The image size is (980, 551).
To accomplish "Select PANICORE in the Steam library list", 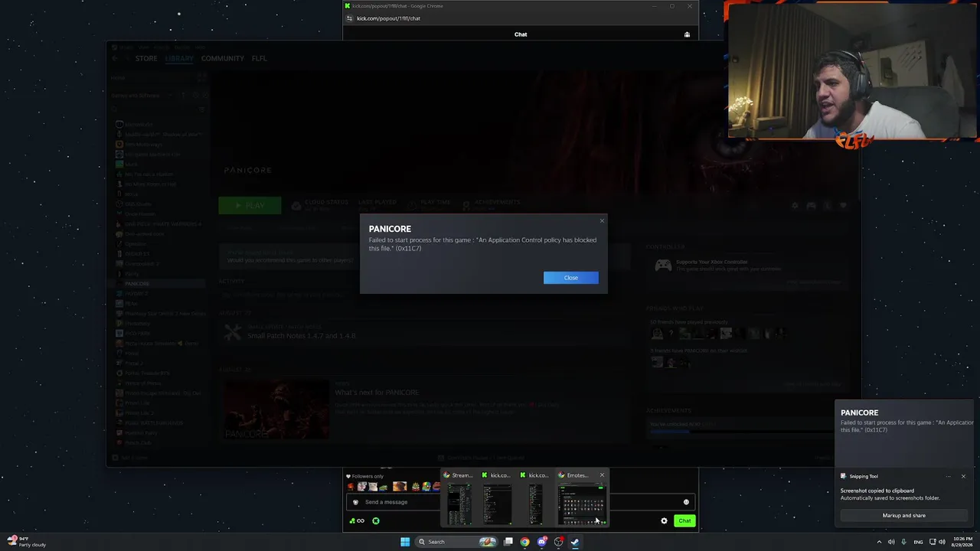I will [137, 284].
